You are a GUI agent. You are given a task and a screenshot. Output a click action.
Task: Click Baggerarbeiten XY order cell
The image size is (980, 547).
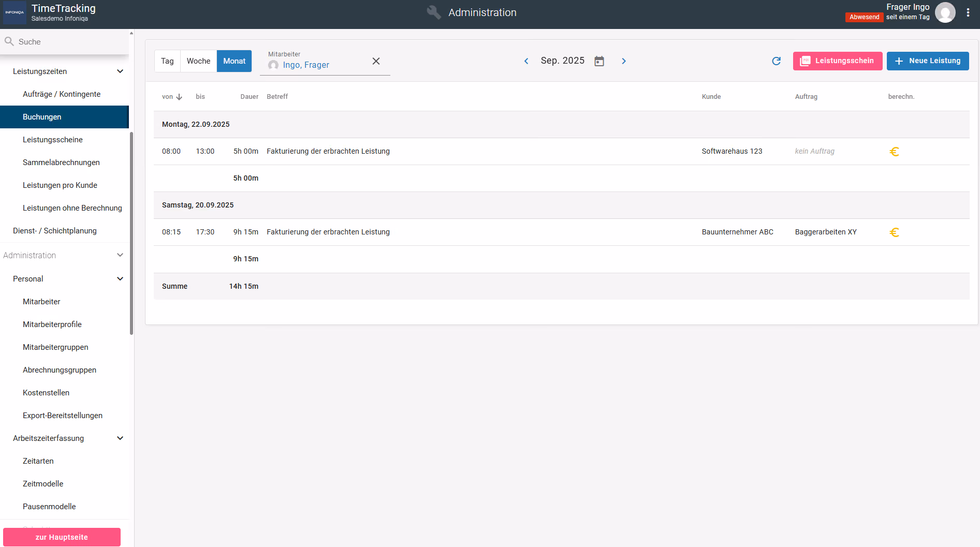click(826, 232)
